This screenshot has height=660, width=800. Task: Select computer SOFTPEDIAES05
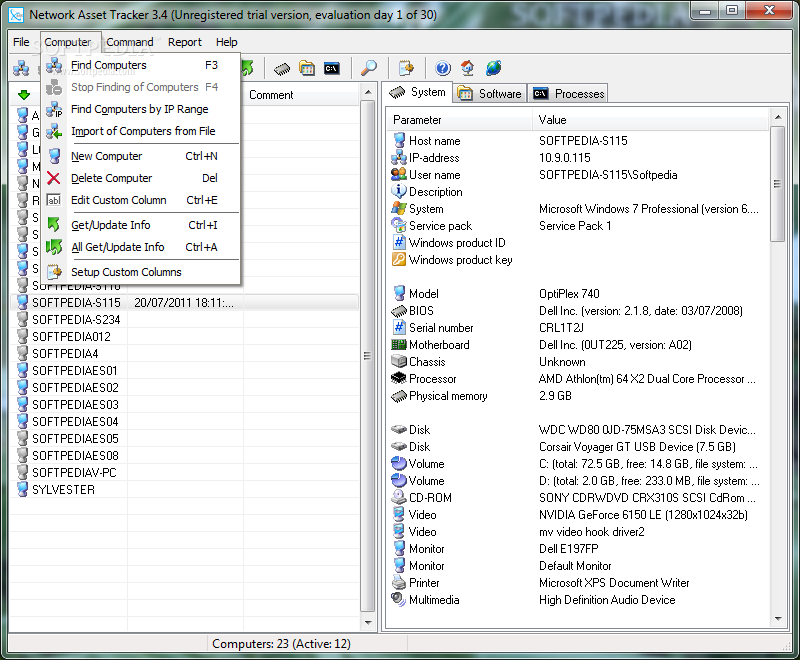tap(75, 439)
